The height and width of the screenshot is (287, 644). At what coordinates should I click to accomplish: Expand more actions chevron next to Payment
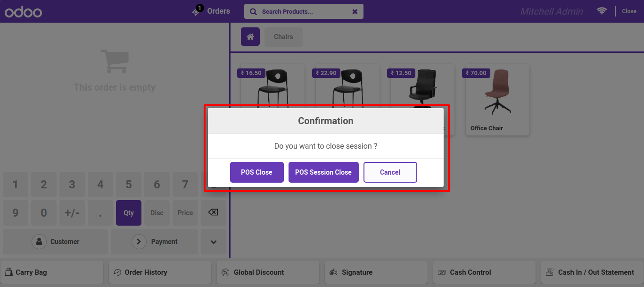(214, 242)
